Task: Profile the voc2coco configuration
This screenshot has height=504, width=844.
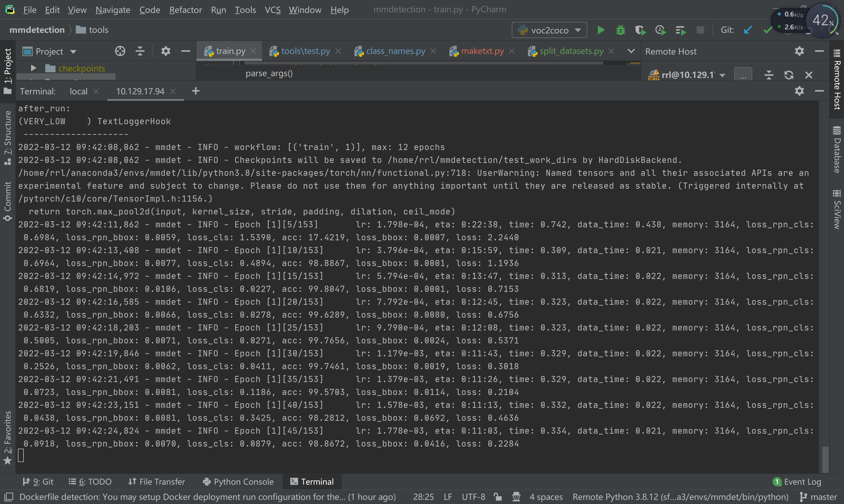Action: pos(660,30)
